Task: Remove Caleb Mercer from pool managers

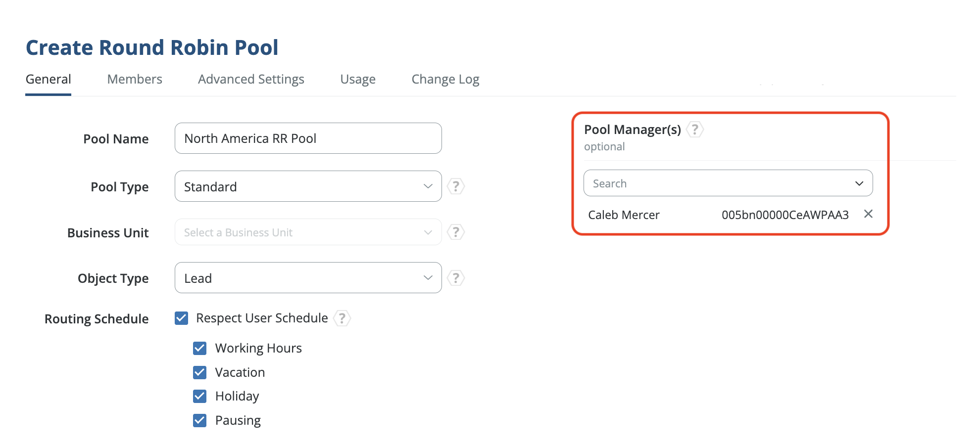Action: tap(868, 214)
